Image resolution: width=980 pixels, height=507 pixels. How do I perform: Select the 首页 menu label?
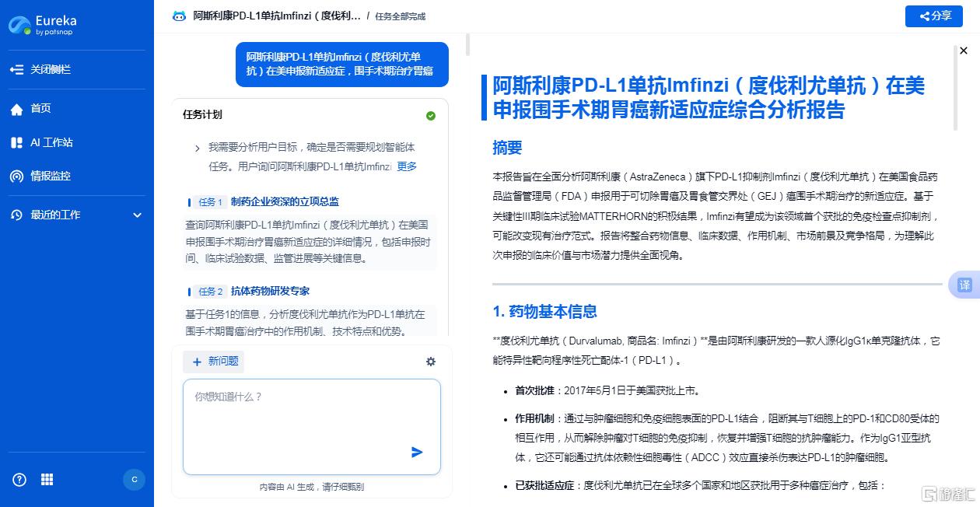coord(40,109)
